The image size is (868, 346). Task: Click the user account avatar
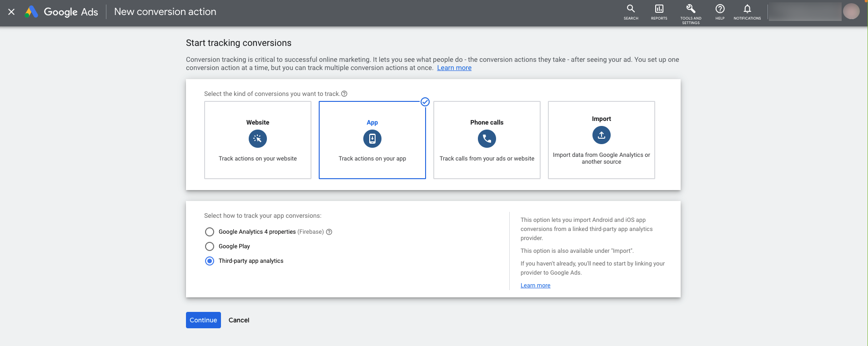(x=851, y=11)
